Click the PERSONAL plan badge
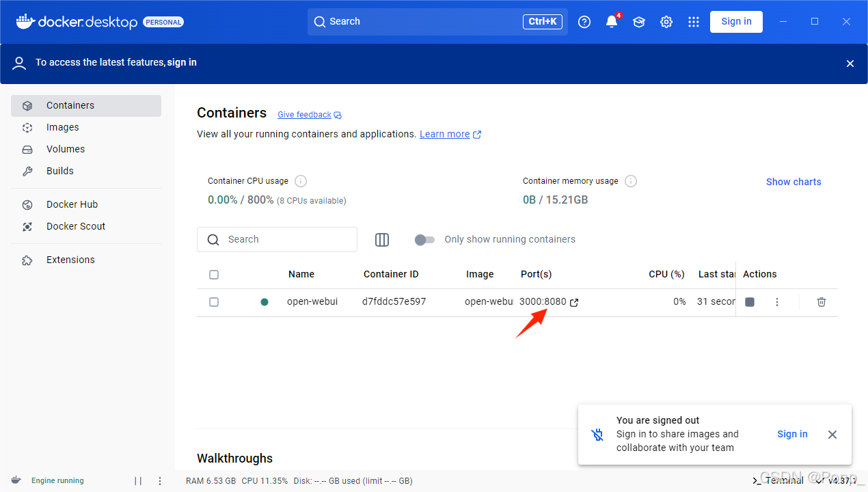 (163, 22)
